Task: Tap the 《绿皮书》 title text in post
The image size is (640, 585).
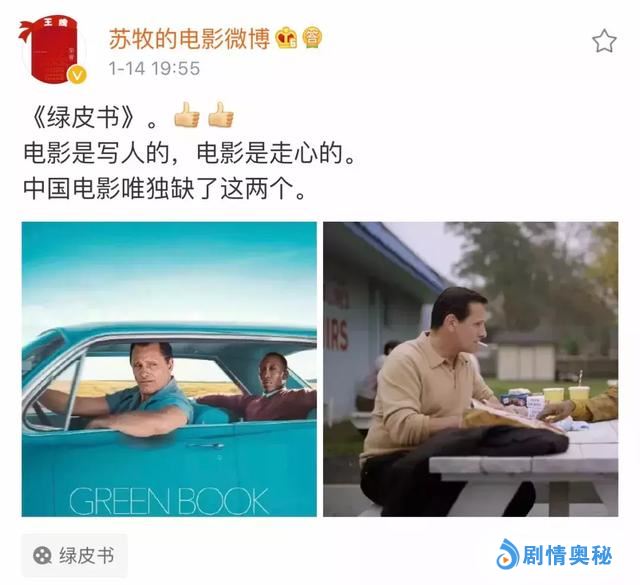Action: pyautogui.click(x=83, y=117)
